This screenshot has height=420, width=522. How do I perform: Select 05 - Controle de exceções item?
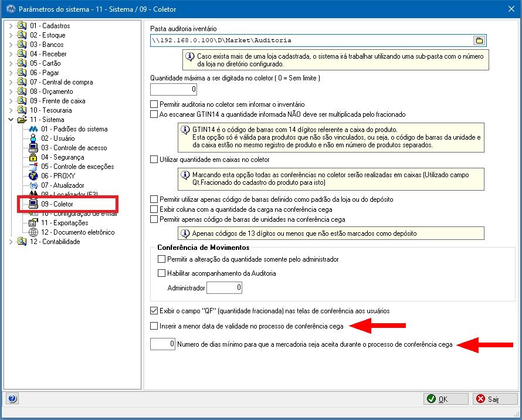(77, 166)
